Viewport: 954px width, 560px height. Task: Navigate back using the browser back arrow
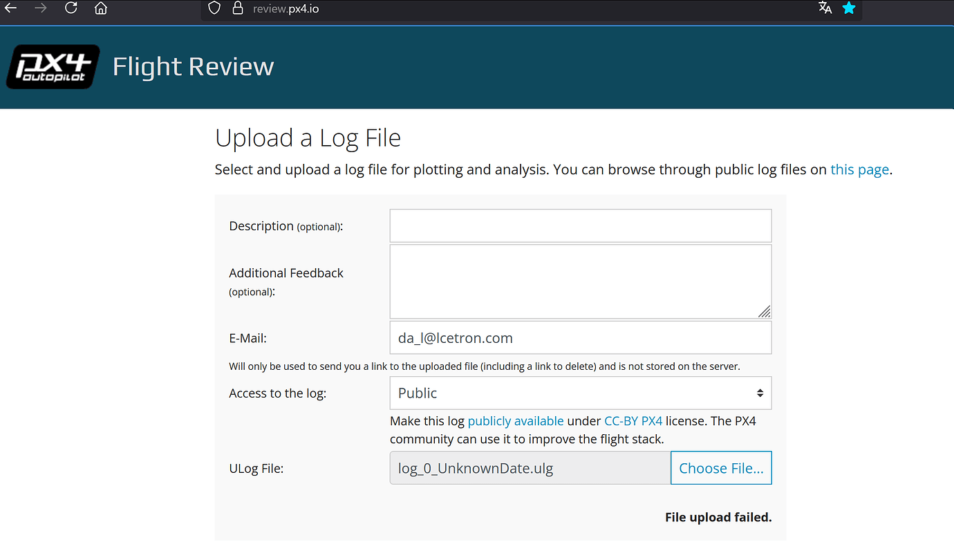coord(12,8)
